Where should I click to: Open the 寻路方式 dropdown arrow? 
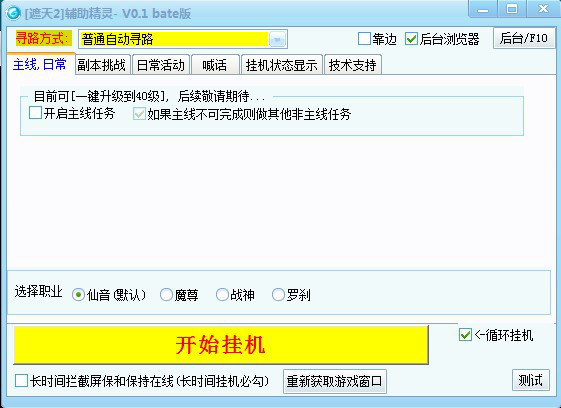pos(277,39)
